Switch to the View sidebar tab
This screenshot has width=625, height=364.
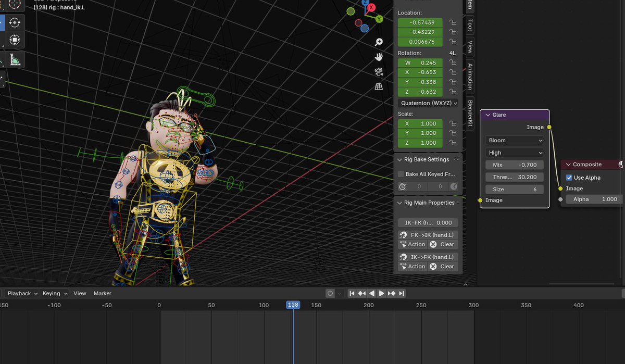point(470,47)
